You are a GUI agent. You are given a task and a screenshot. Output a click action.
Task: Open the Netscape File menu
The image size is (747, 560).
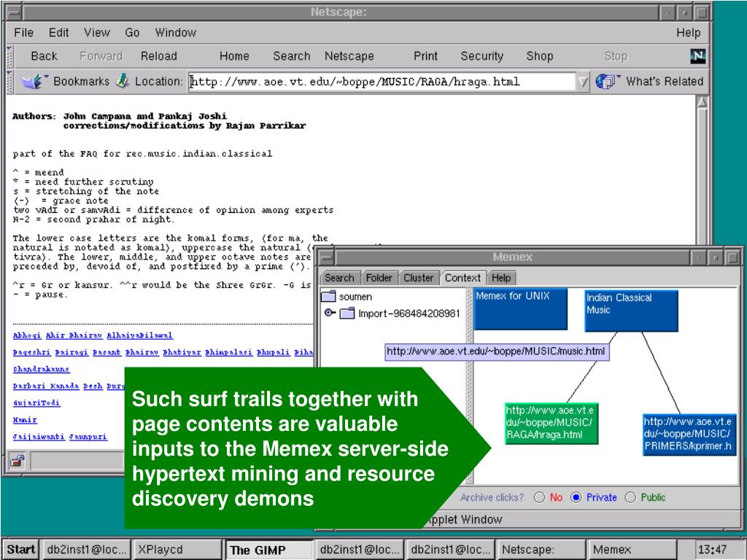(24, 32)
